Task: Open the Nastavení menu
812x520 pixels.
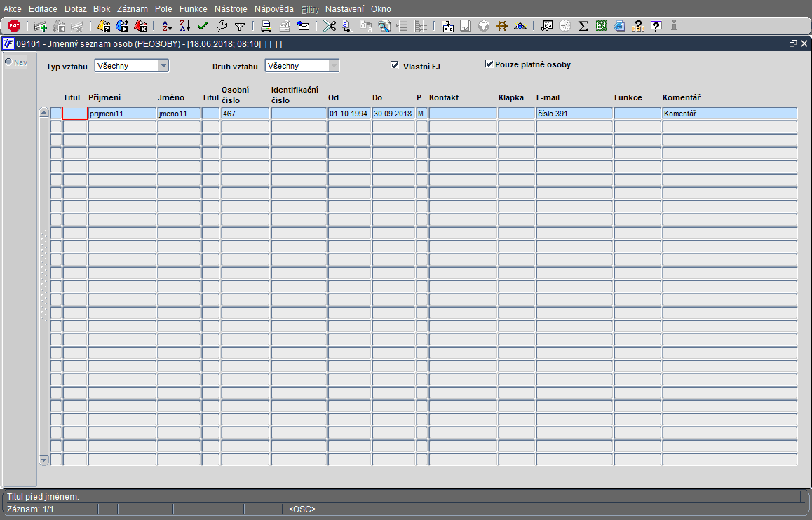Action: [x=344, y=9]
